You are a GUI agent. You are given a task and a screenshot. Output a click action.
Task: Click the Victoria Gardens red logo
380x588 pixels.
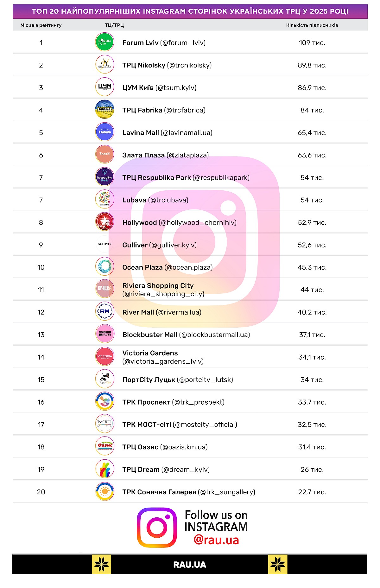[104, 357]
